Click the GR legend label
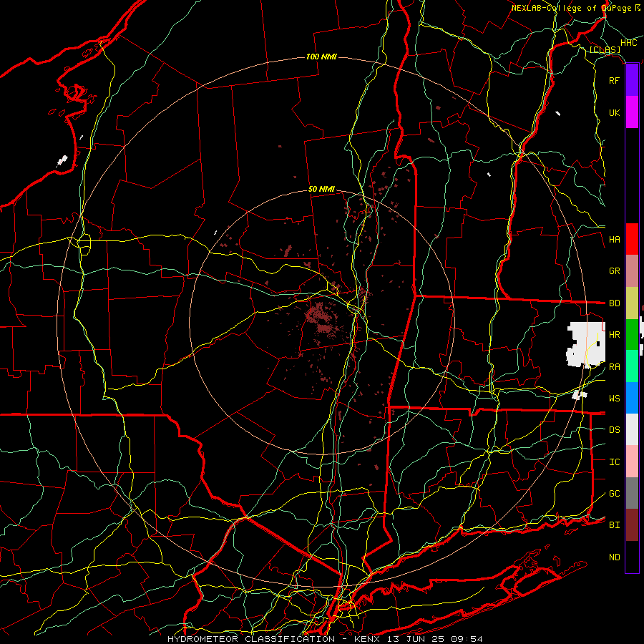Image resolution: width=644 pixels, height=644 pixels. pos(615,271)
